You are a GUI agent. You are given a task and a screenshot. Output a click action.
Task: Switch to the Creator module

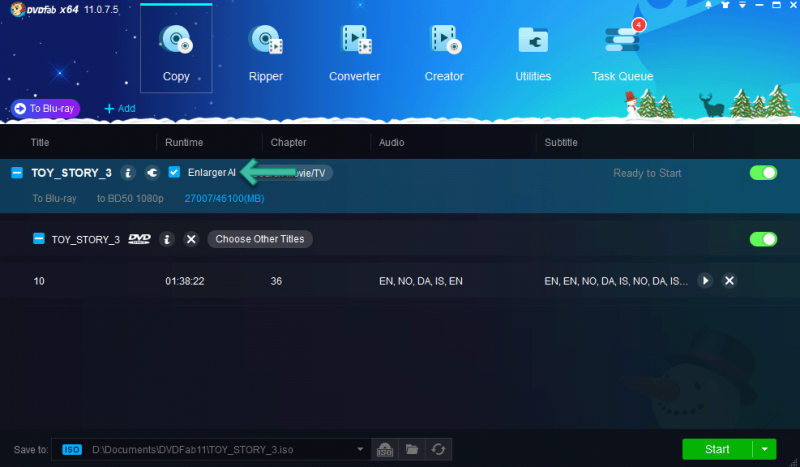point(444,53)
